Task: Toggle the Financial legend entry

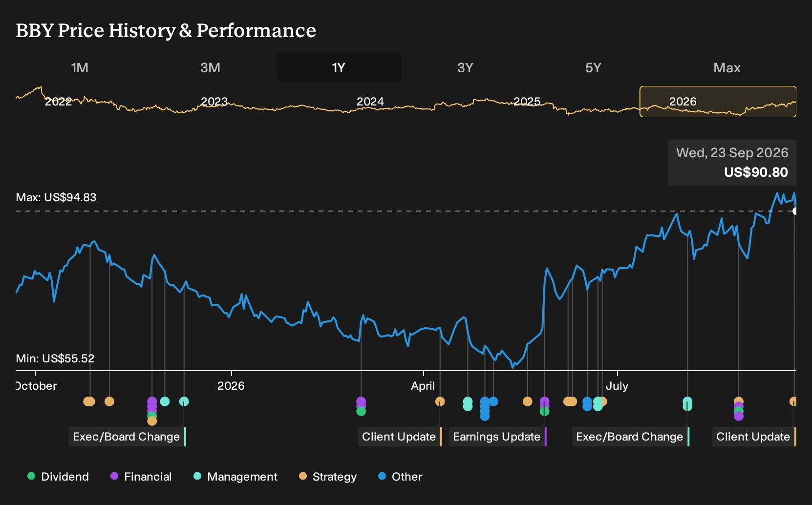Action: coord(141,477)
